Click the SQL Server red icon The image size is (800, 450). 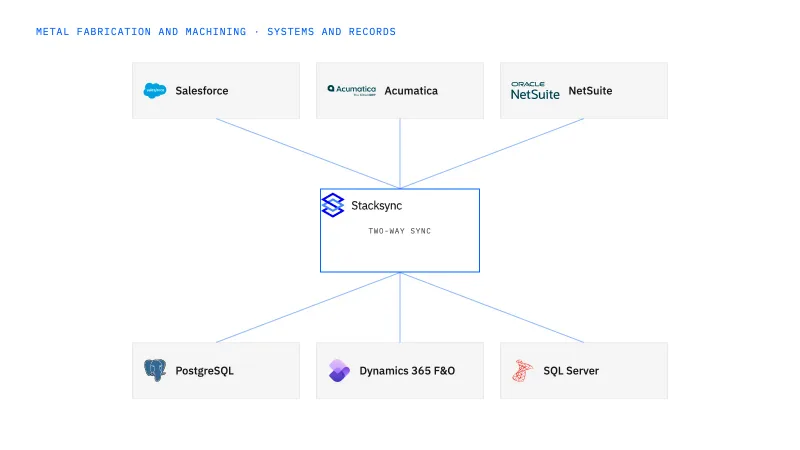point(522,370)
